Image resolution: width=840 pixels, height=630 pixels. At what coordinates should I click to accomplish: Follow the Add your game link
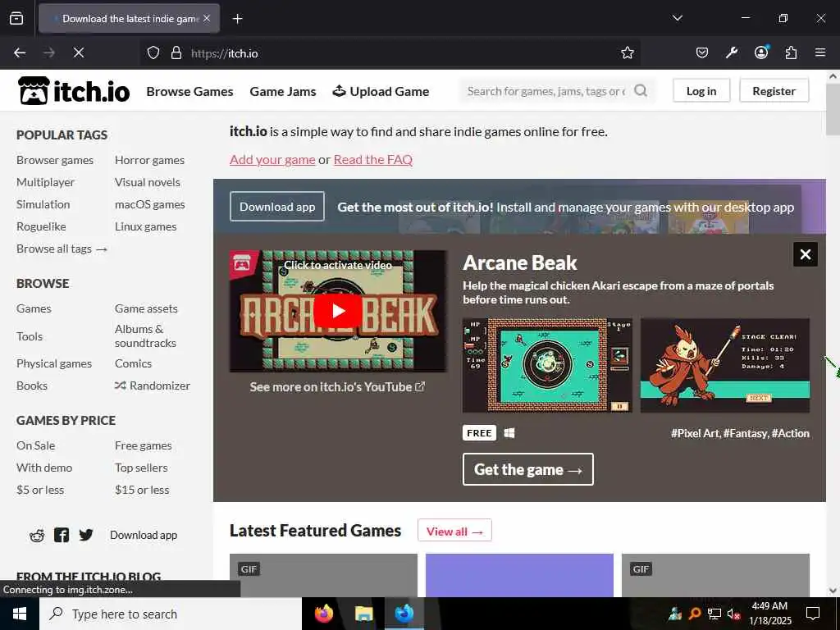tap(272, 160)
